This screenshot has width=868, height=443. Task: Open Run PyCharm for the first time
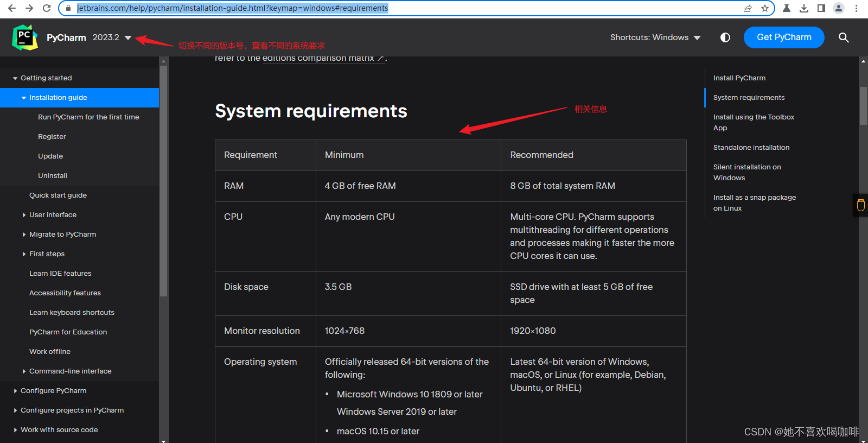click(88, 117)
